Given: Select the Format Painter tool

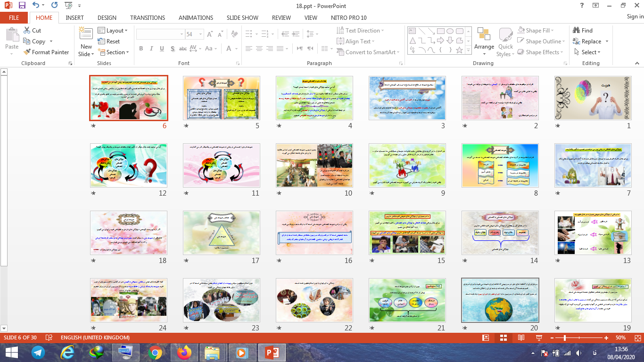Looking at the screenshot, I should pos(46,52).
